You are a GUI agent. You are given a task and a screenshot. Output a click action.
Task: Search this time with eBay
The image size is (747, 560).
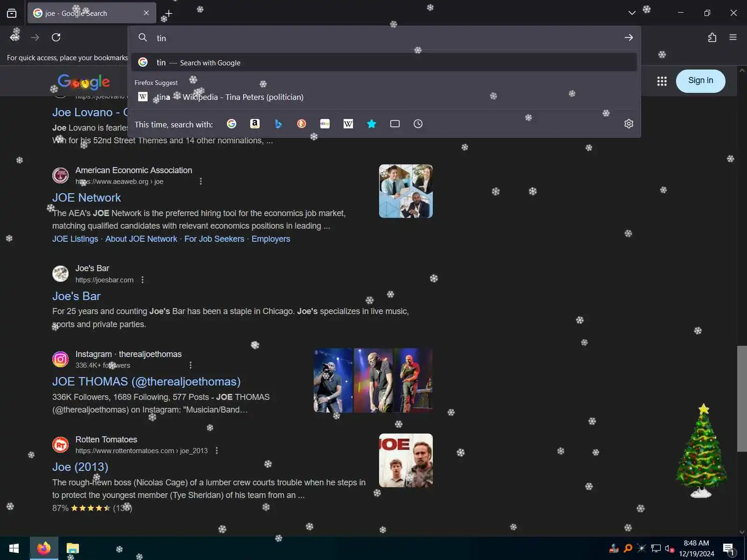click(x=325, y=124)
